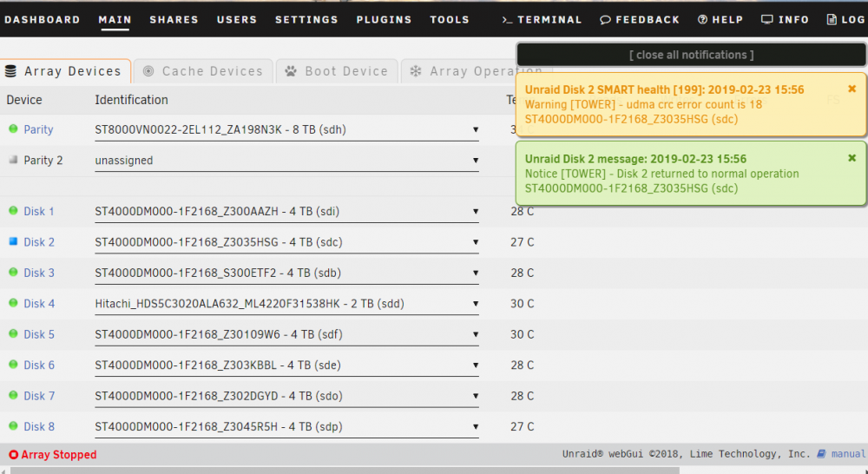Select the Main menu item

click(115, 19)
